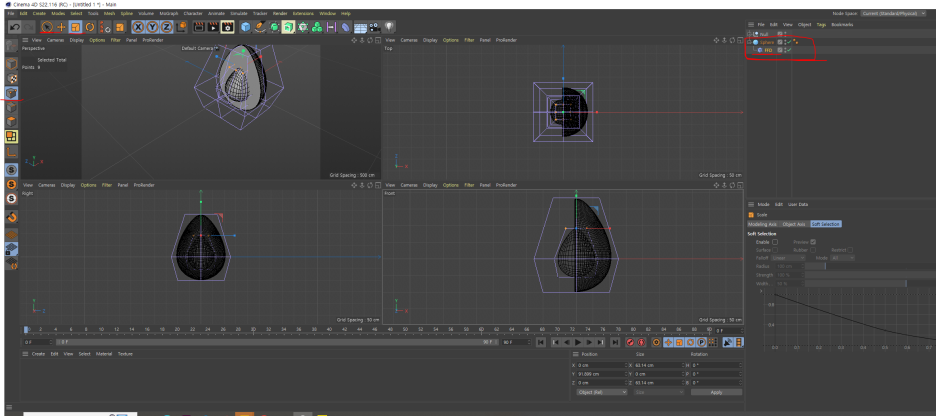Toggle Enable Axis mode icon
This screenshot has height=416, width=936.
click(11, 153)
